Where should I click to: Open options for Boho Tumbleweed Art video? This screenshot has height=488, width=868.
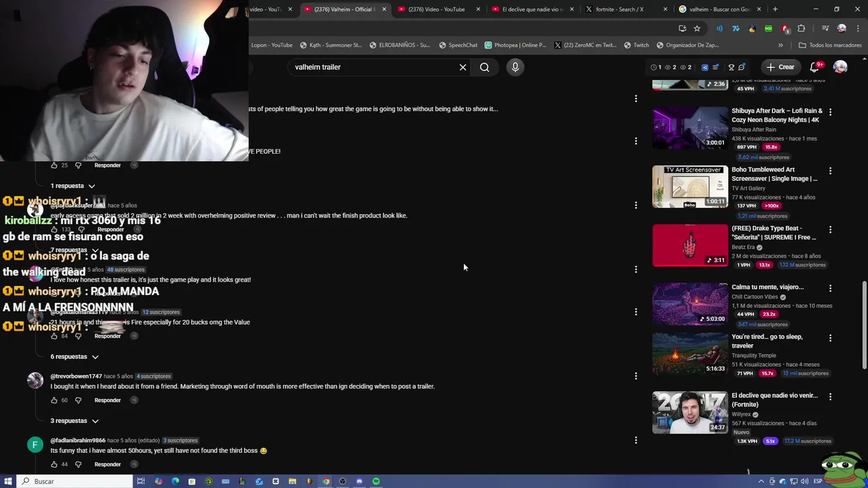click(x=830, y=171)
